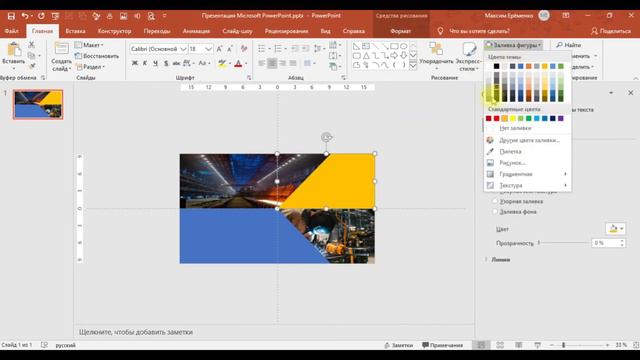Open Другие цвета заливки dialog
Viewport: 640px width, 360px height.
pos(529,140)
